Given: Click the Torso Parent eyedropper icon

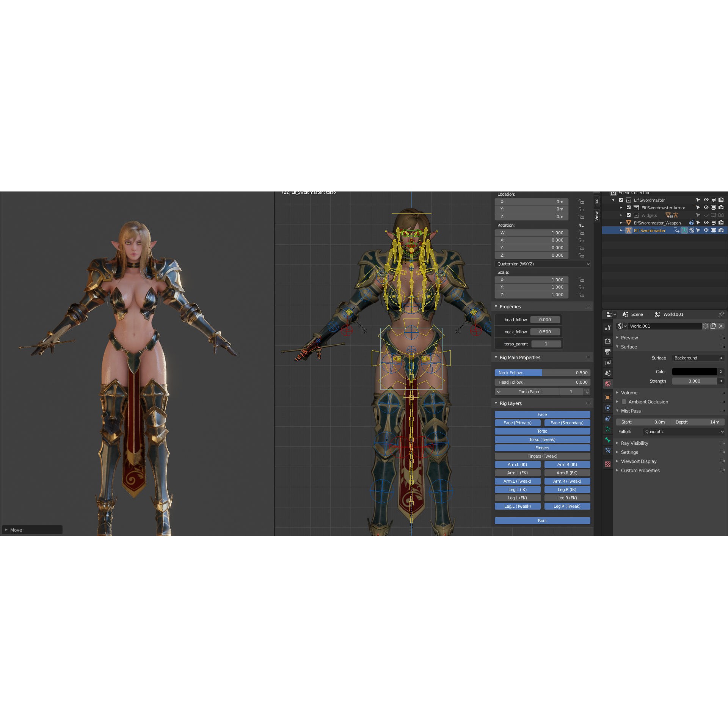Looking at the screenshot, I should pyautogui.click(x=587, y=392).
